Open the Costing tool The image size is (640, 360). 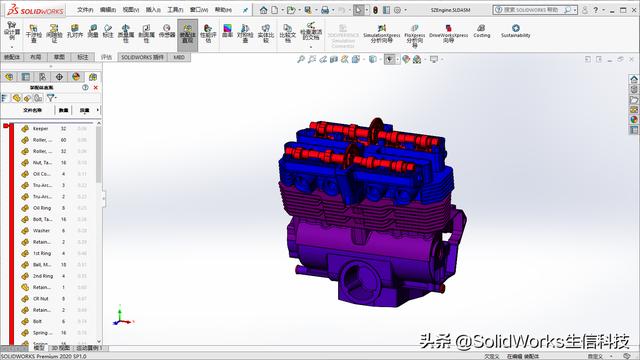click(482, 31)
